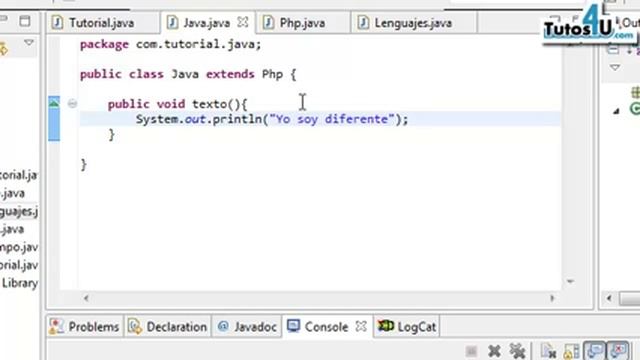Click 'extends' keyword in the editor

coord(230,74)
